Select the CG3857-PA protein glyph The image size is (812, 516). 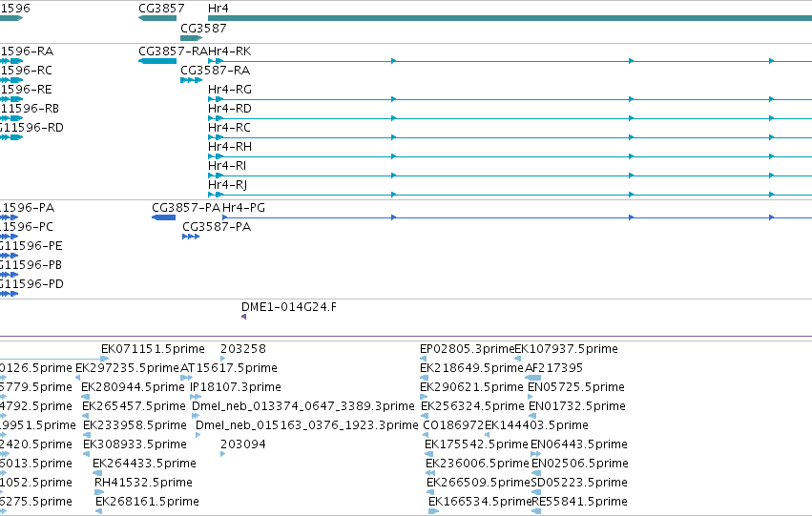(x=164, y=217)
